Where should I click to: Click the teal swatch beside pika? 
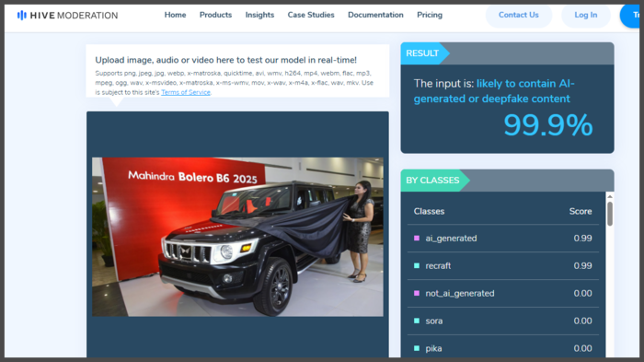(417, 348)
